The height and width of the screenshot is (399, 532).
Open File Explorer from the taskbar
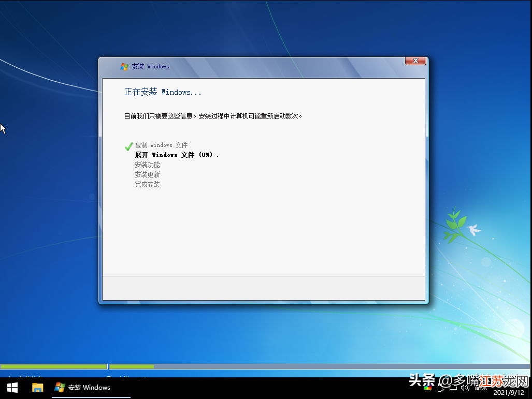point(37,388)
